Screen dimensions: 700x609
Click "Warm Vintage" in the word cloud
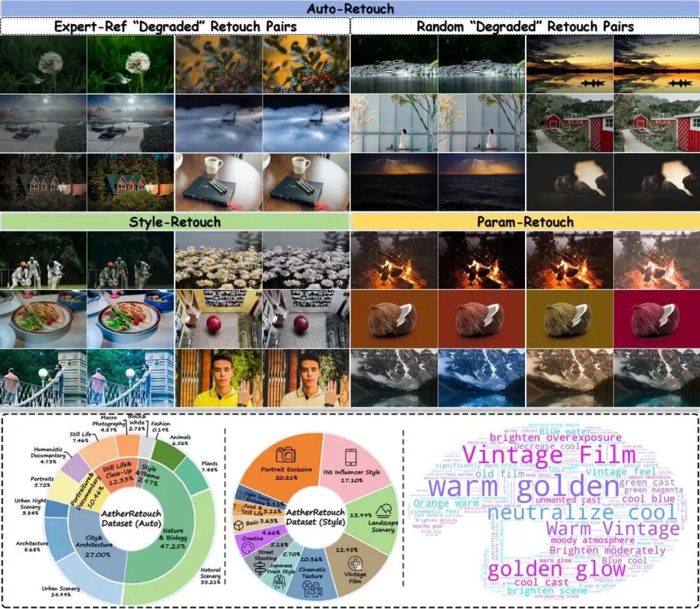613,529
